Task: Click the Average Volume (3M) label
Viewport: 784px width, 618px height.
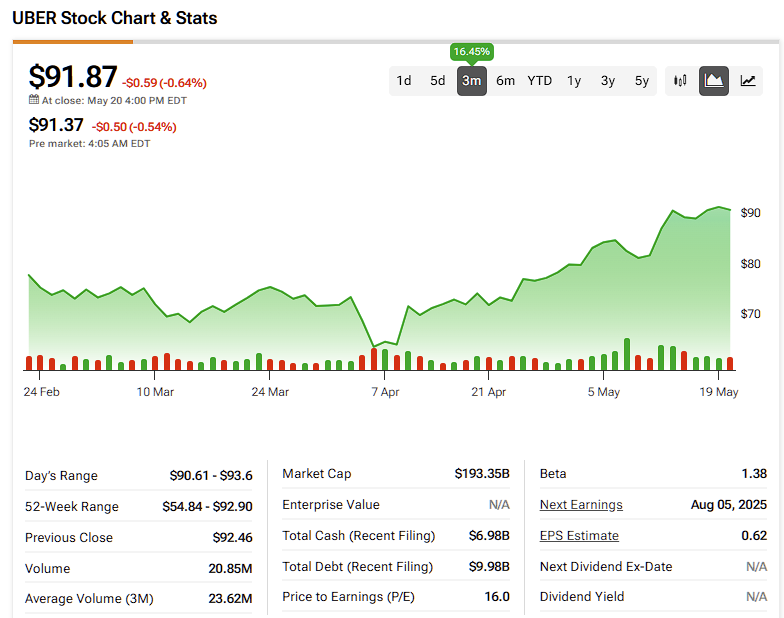Action: pos(89,598)
